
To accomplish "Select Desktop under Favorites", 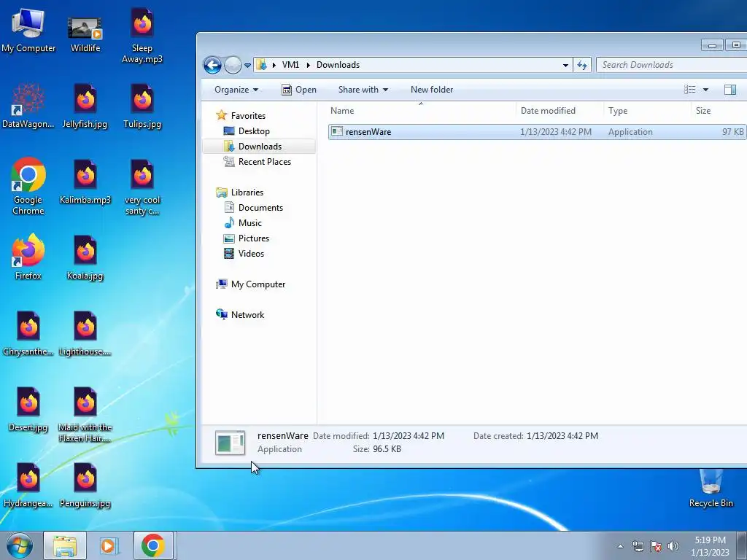I will 254,131.
